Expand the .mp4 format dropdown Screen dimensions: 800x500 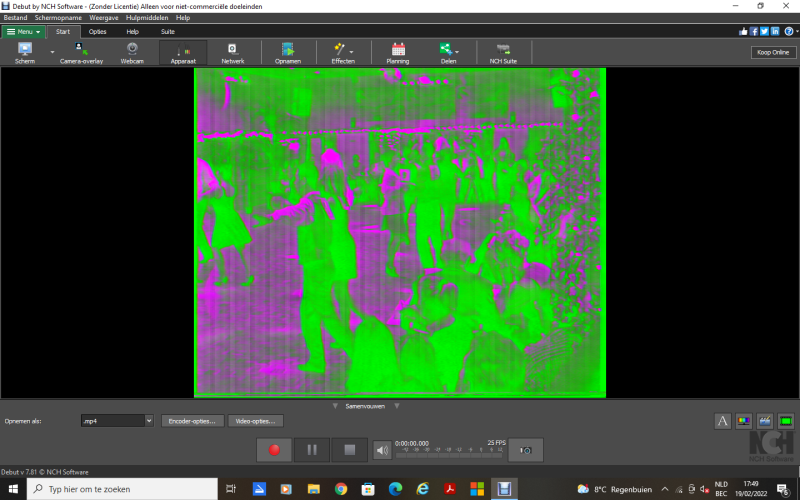149,421
